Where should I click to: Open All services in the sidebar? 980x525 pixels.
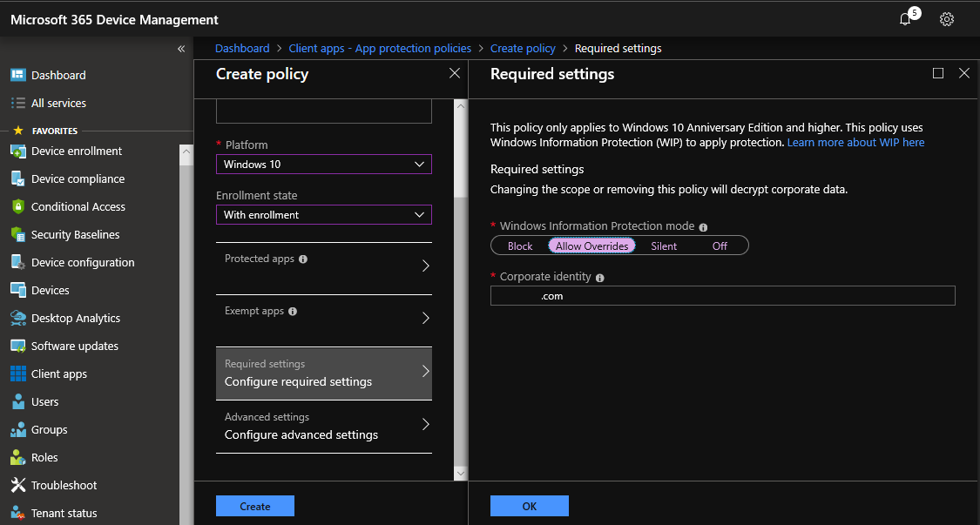click(58, 103)
